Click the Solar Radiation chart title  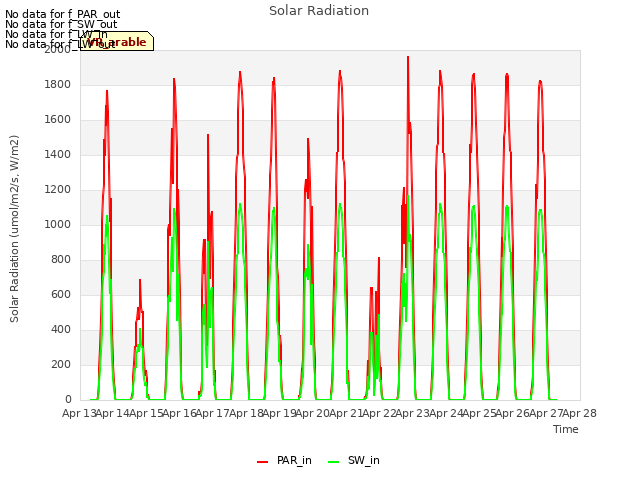coord(319,11)
